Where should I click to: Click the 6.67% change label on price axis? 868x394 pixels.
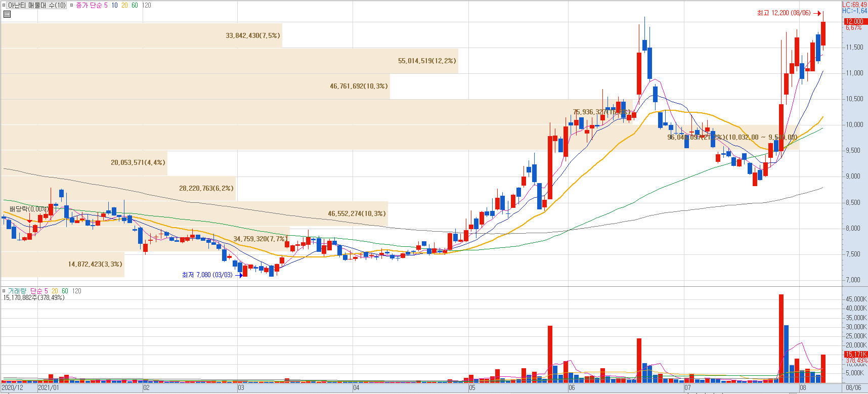click(854, 28)
